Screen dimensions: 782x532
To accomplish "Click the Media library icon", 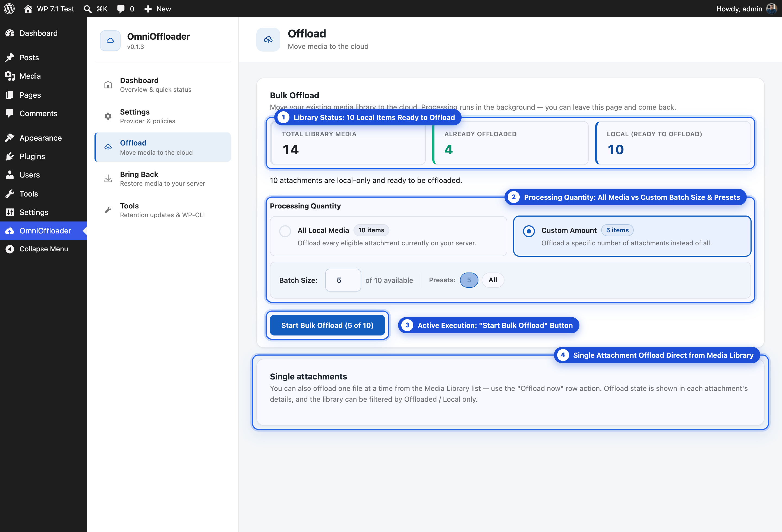I will point(10,76).
